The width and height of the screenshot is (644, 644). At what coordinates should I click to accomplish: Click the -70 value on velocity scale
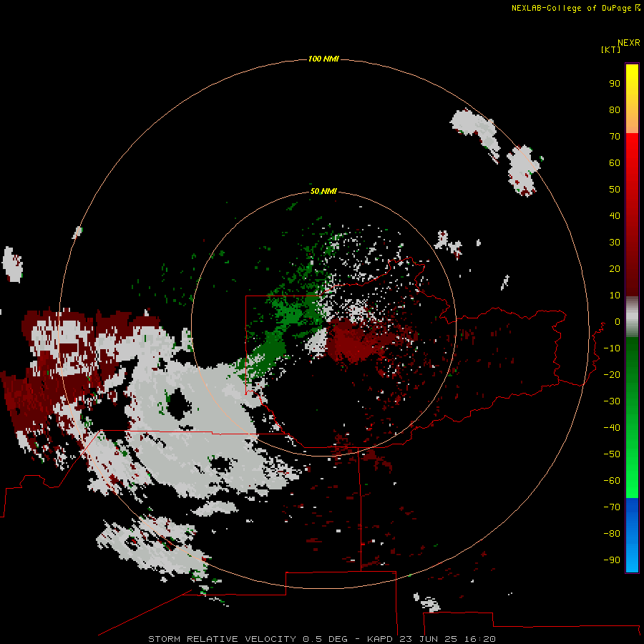(612, 507)
